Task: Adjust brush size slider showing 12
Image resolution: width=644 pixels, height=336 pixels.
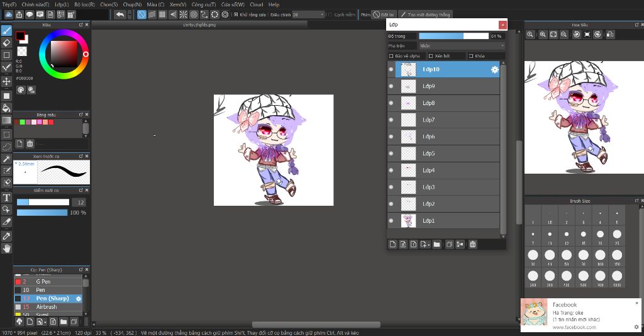Action: point(43,202)
